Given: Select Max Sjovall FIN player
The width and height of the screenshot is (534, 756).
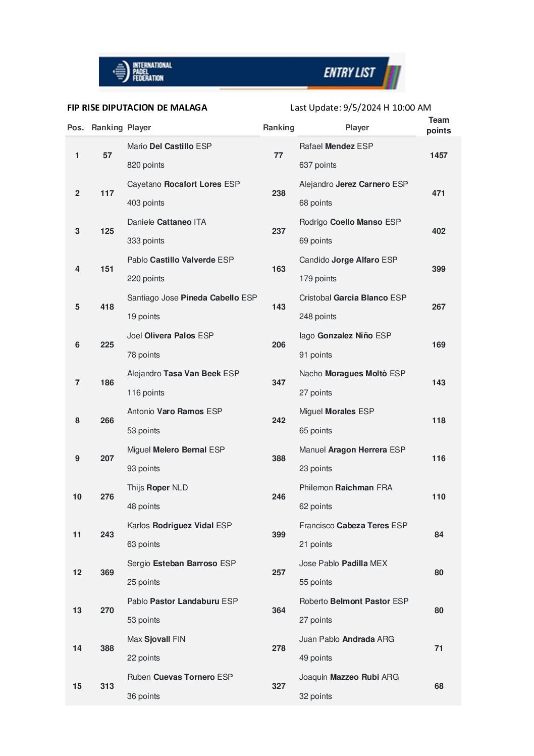Looking at the screenshot, I should [x=156, y=639].
